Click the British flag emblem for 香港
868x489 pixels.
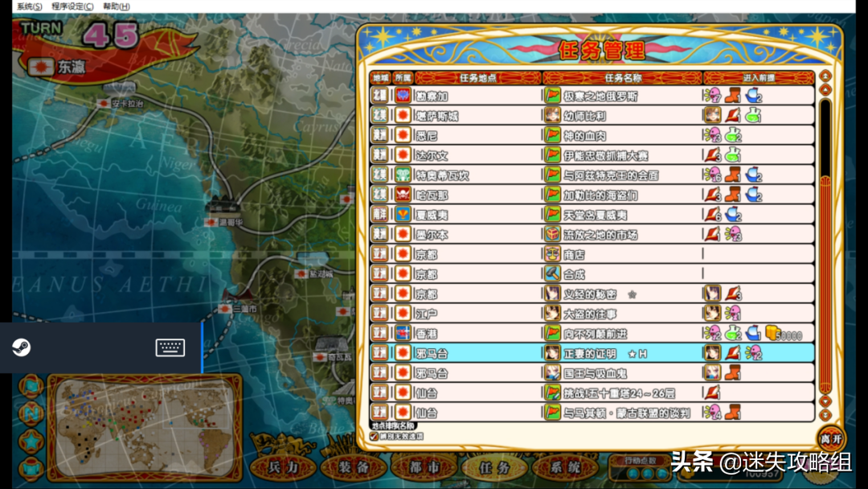click(x=403, y=334)
